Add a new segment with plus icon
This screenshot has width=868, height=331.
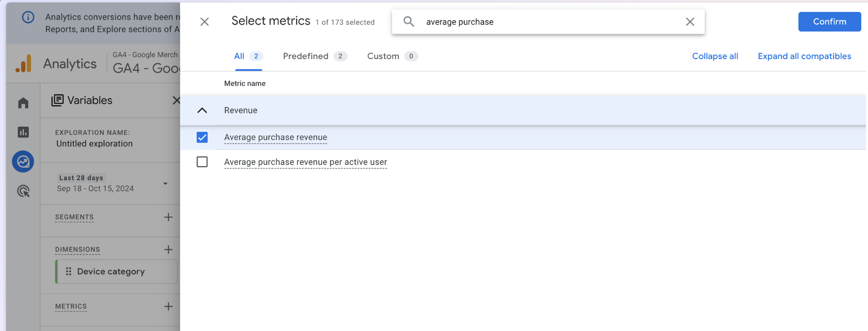click(x=168, y=217)
